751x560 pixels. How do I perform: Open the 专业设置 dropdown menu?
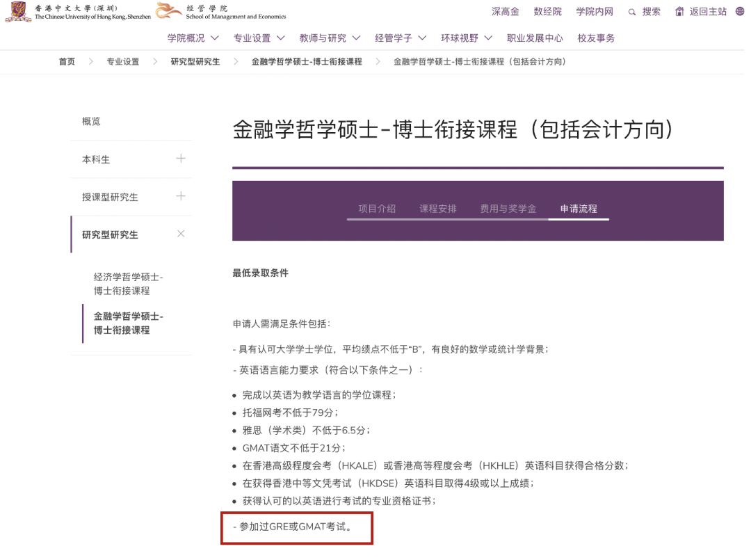[x=252, y=38]
